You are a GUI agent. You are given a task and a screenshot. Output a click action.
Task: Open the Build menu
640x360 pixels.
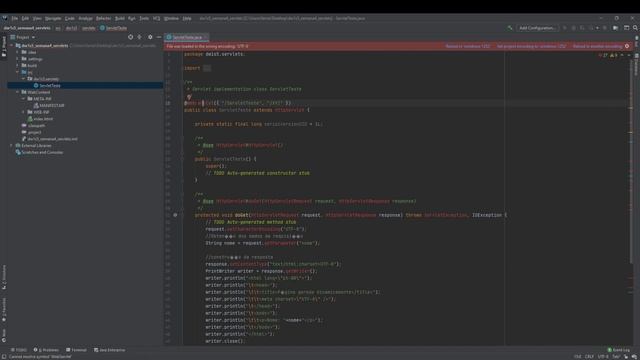coord(120,18)
